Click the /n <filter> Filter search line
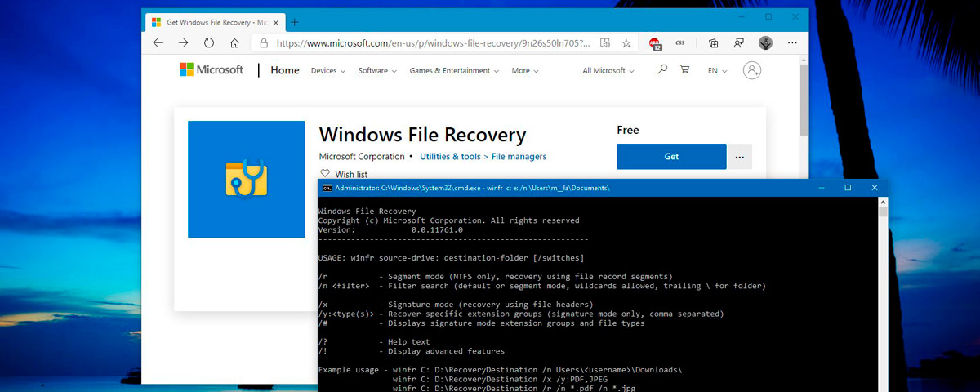Viewport: 980px width, 392px height. 541,286
